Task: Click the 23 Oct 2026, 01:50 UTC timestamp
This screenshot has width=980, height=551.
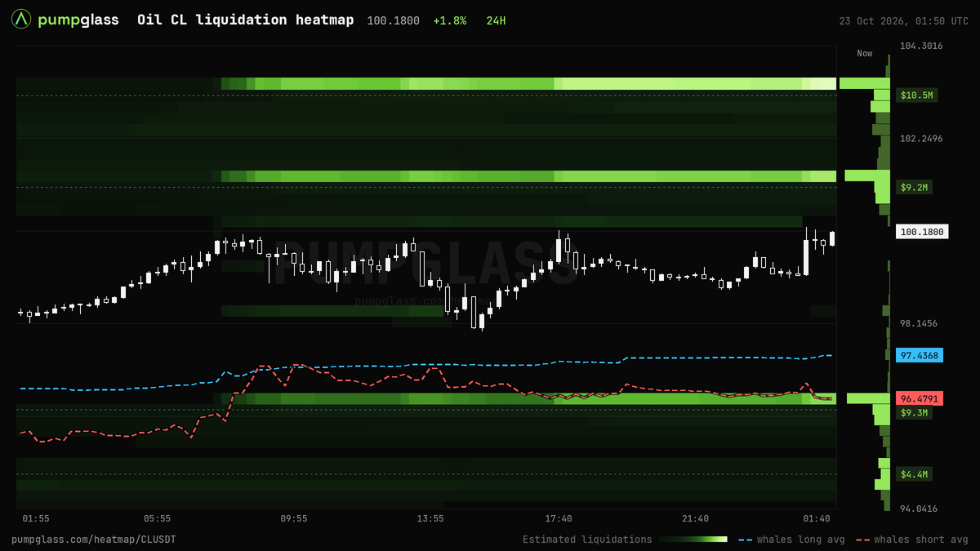Action: click(904, 20)
